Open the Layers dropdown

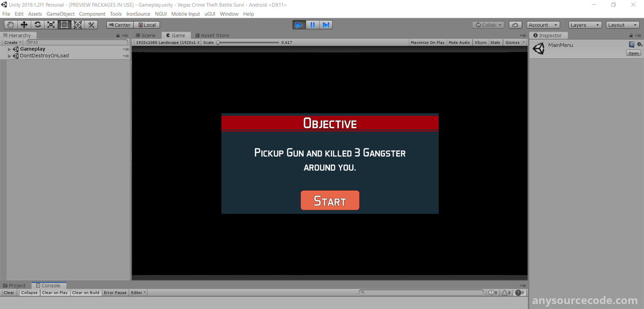pos(584,25)
